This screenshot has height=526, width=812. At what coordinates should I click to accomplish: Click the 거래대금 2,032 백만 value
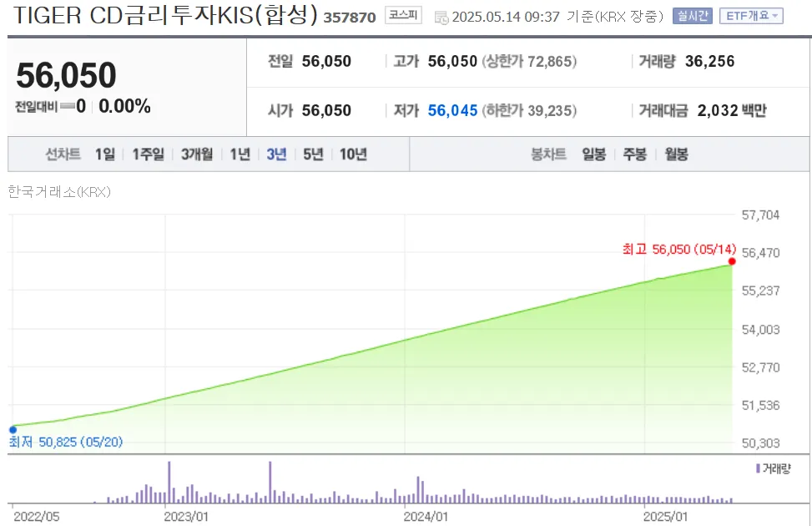click(732, 110)
